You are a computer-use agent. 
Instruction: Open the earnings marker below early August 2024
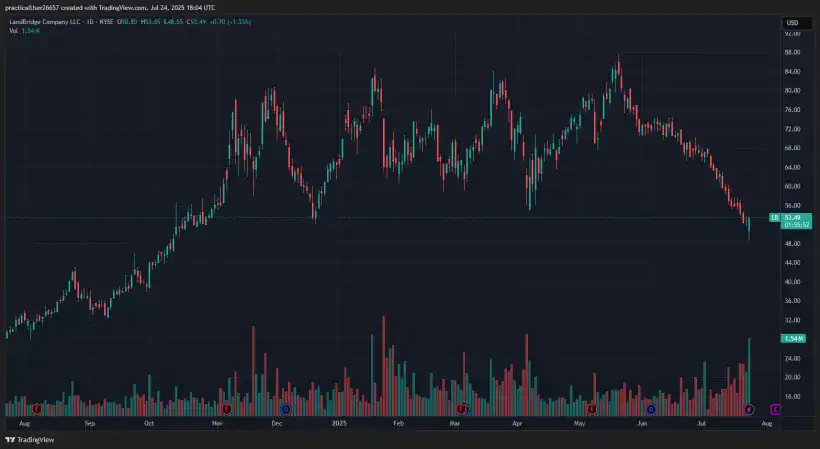click(37, 409)
